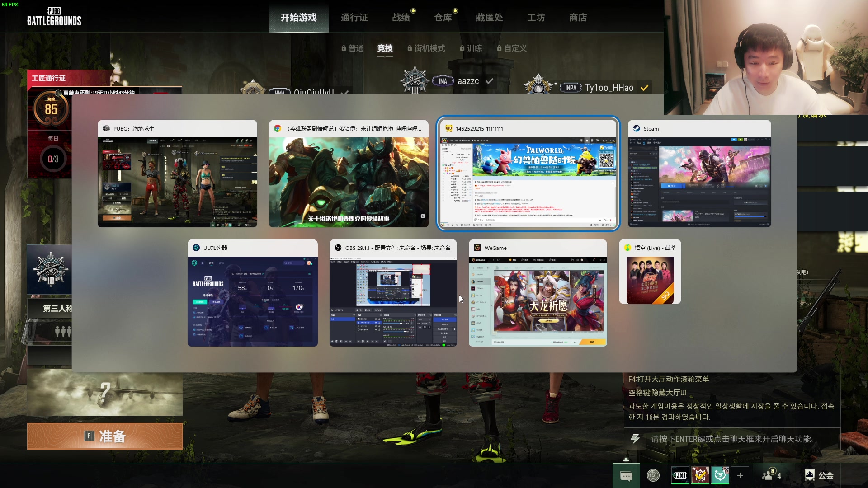Switch to the 商店 top menu tab
The height and width of the screenshot is (488, 868).
point(578,18)
